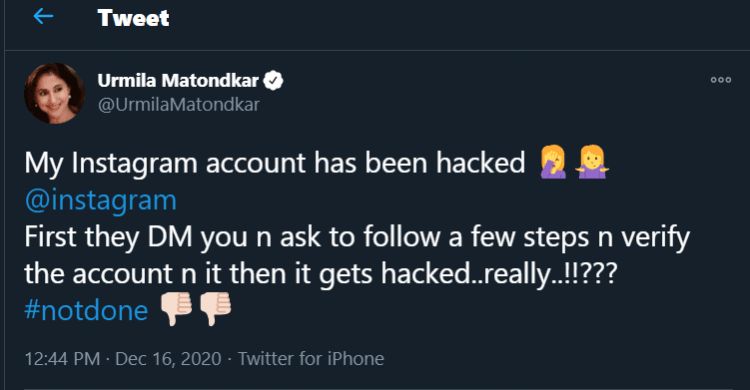Click the Dec 16, 2020 date

[168, 358]
